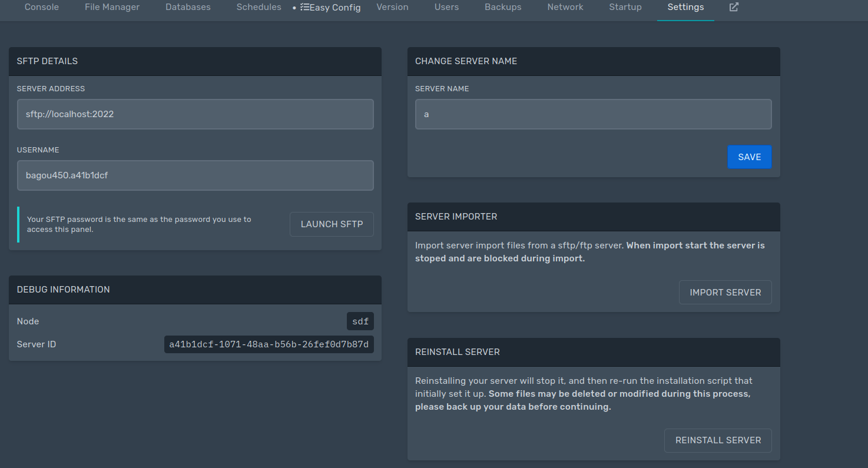This screenshot has width=868, height=468.
Task: Switch to the Console tab
Action: [42, 8]
